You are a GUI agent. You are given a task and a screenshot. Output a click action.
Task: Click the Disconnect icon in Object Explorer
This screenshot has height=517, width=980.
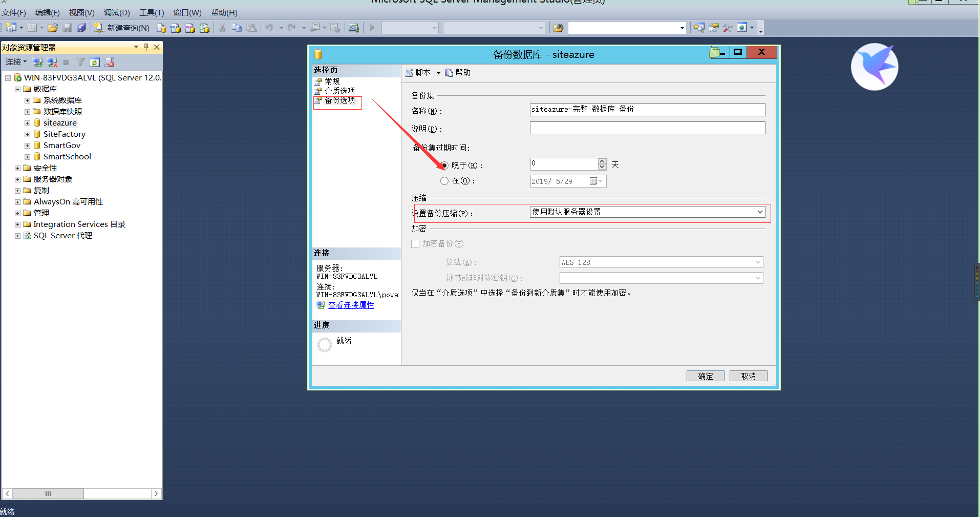(x=52, y=62)
